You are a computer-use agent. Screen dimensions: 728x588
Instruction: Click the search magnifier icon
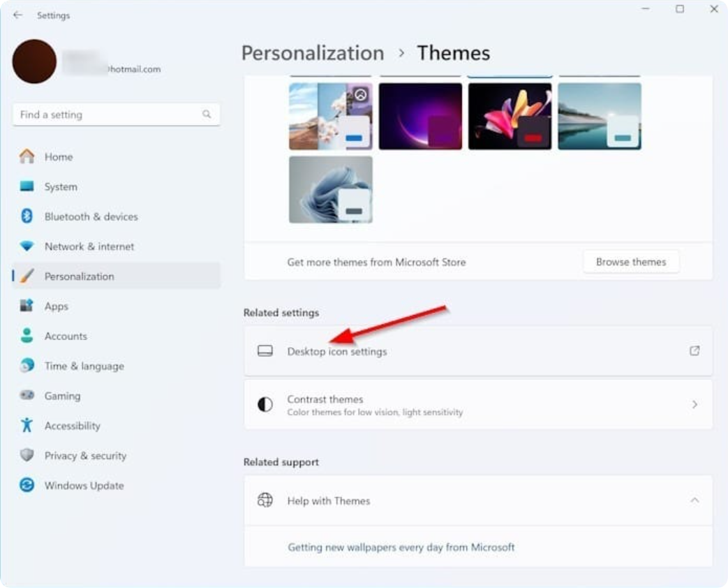tap(207, 115)
